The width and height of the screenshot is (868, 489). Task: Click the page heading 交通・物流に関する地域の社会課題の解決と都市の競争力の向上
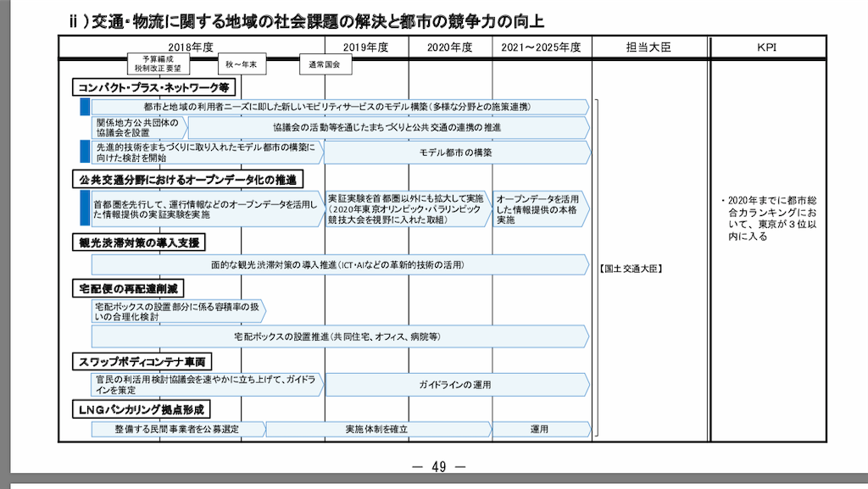coord(307,21)
